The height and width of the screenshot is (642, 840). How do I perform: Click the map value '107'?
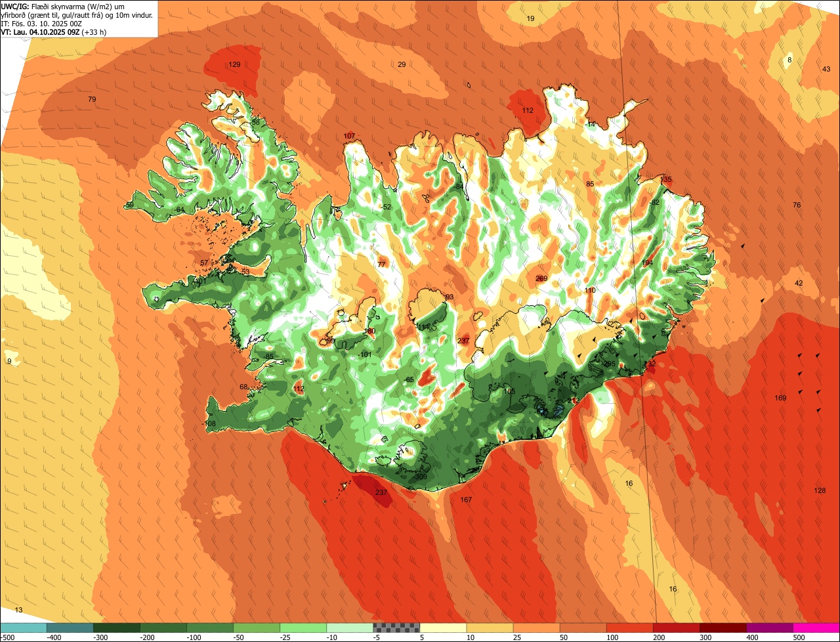pyautogui.click(x=349, y=136)
